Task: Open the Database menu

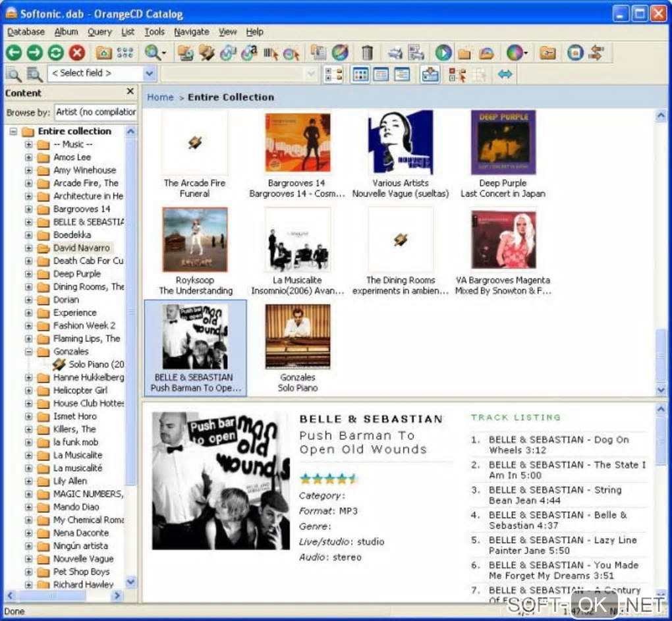Action: click(x=26, y=32)
